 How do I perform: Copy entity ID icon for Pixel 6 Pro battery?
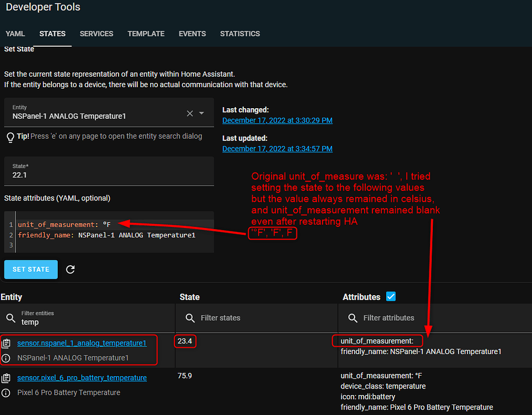[6, 378]
